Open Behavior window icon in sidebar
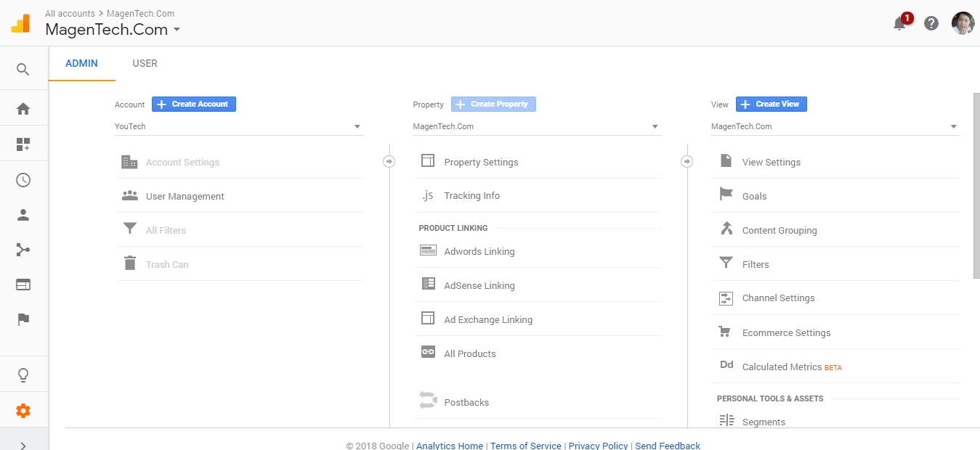 (x=23, y=285)
